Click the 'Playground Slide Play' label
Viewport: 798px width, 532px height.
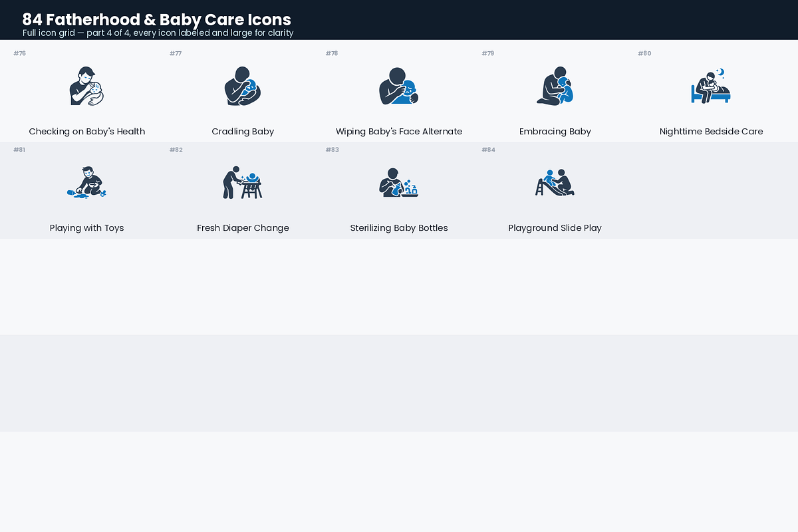(x=555, y=228)
